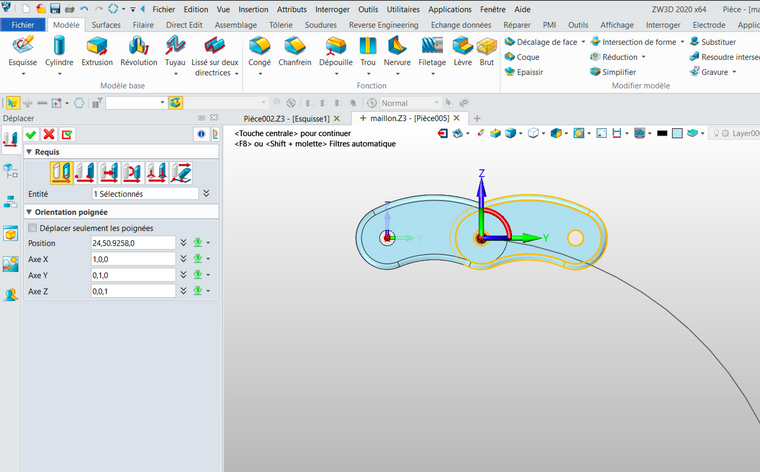Click the Substituer command
The image size is (760, 472).
713,42
